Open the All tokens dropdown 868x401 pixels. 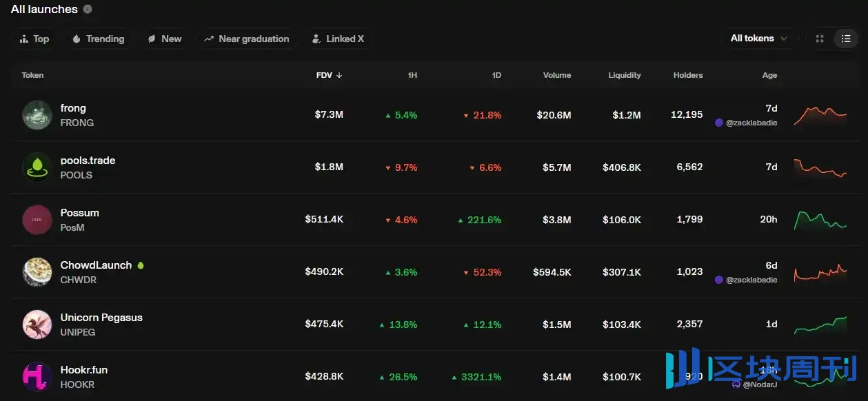point(759,39)
